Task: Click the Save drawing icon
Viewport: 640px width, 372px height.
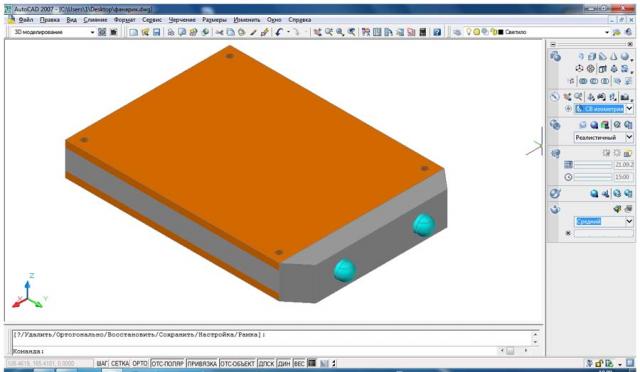Action: [x=156, y=32]
